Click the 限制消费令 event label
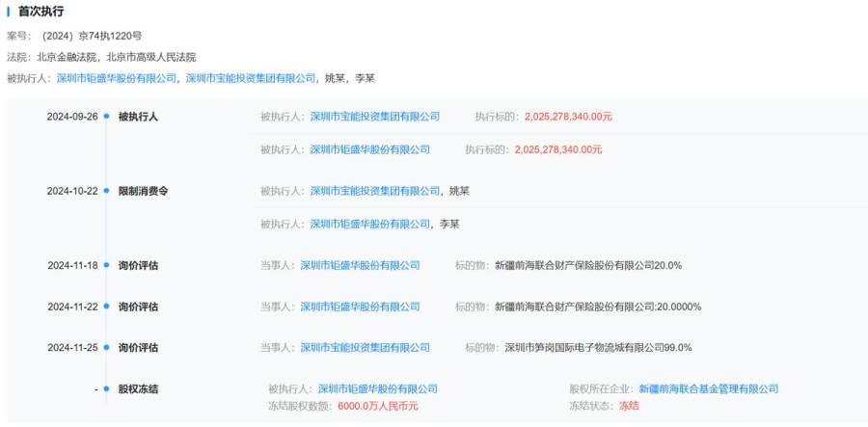This screenshot has height=427, width=868. (x=143, y=191)
